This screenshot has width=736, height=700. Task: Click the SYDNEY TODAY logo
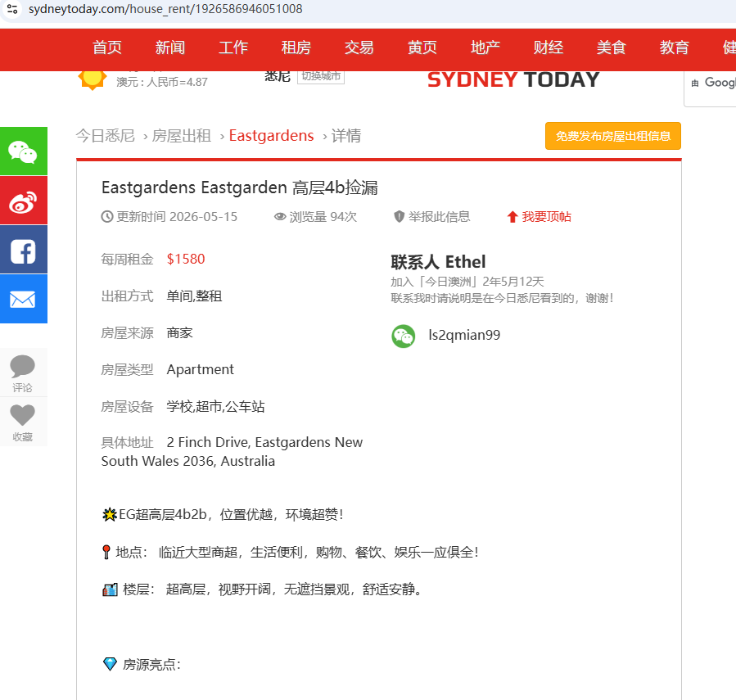(x=513, y=79)
